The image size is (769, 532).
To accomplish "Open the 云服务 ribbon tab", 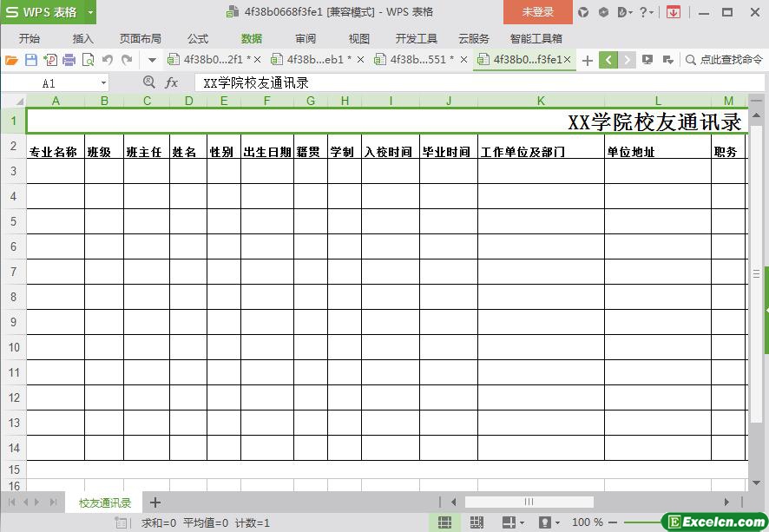I will click(x=474, y=39).
